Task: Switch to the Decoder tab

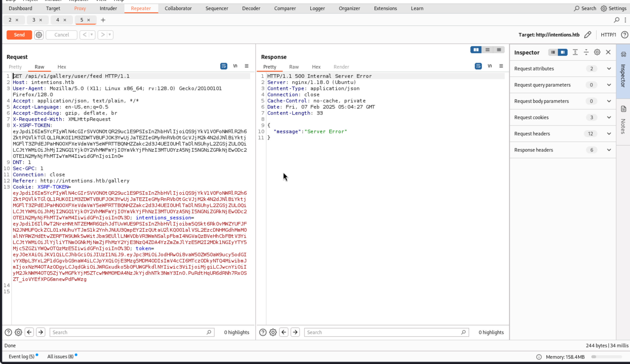Action: point(251,8)
